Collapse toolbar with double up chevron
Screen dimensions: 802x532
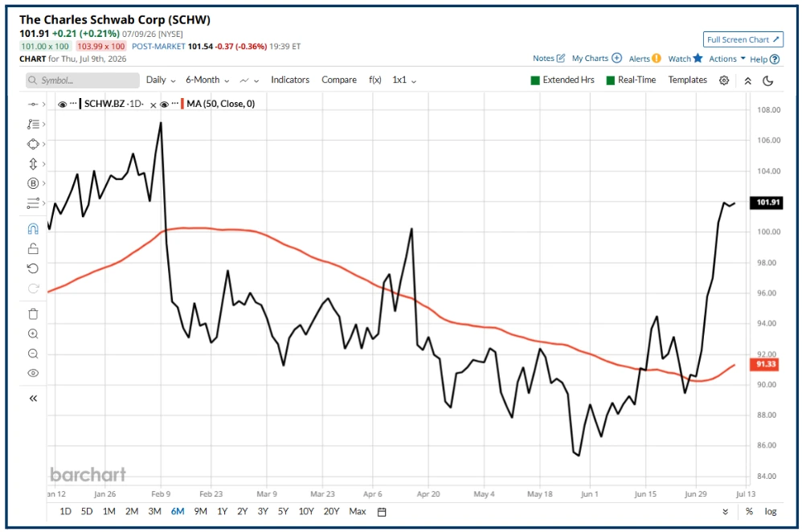(747, 81)
